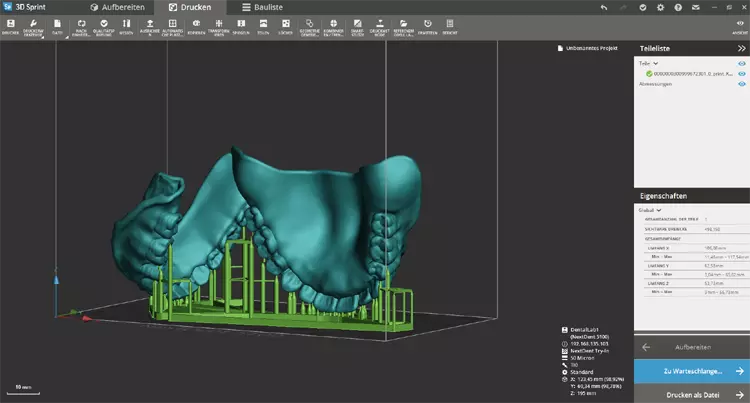
Task: Click the 3D Sprint logo icon
Action: coord(7,7)
